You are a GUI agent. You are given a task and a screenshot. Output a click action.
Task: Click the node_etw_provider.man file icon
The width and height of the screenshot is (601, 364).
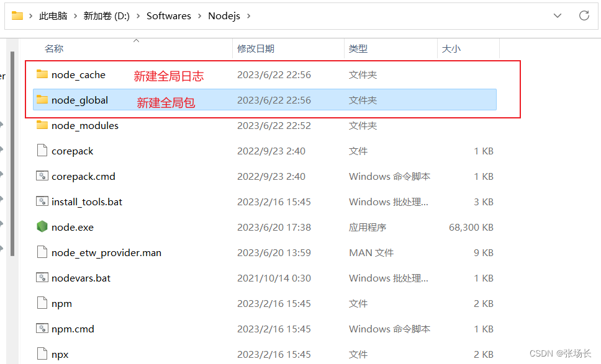pos(42,252)
